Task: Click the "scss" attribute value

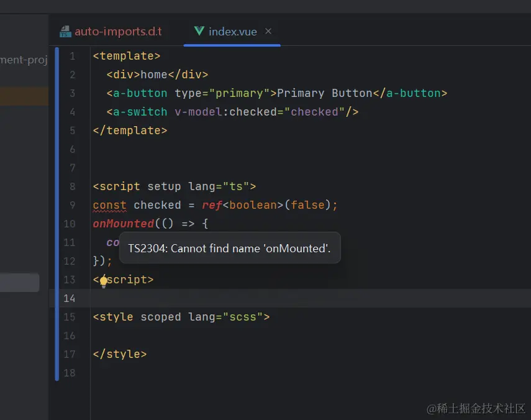Action: click(243, 317)
